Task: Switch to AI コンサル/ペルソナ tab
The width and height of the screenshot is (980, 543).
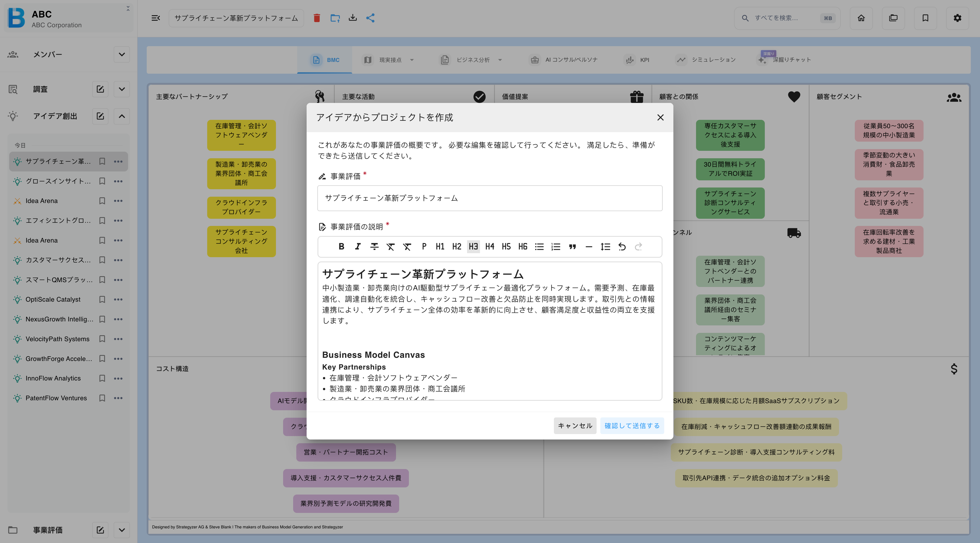Action: coord(563,60)
